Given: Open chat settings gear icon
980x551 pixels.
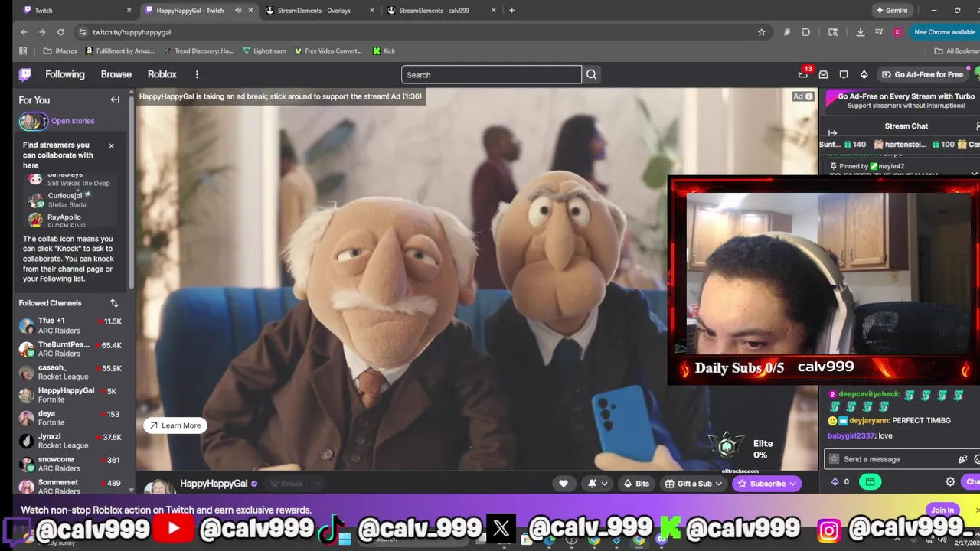Looking at the screenshot, I should pos(950,482).
